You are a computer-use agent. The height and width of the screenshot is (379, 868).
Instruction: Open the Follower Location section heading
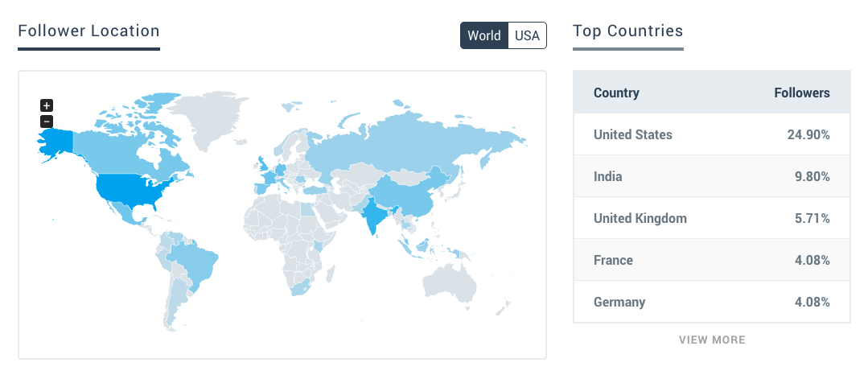pyautogui.click(x=88, y=31)
